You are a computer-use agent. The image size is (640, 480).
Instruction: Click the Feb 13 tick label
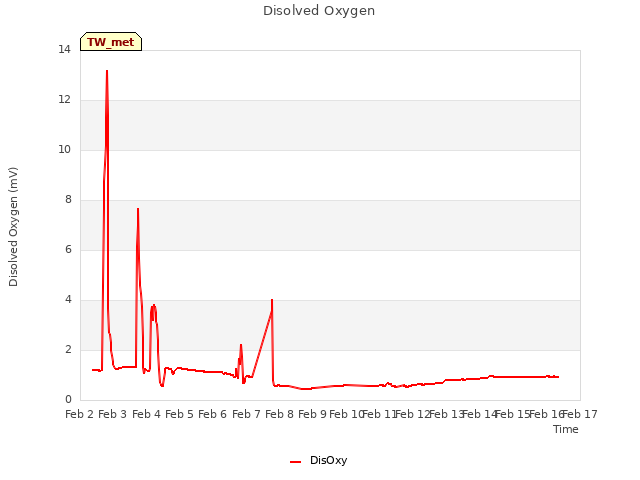click(446, 414)
